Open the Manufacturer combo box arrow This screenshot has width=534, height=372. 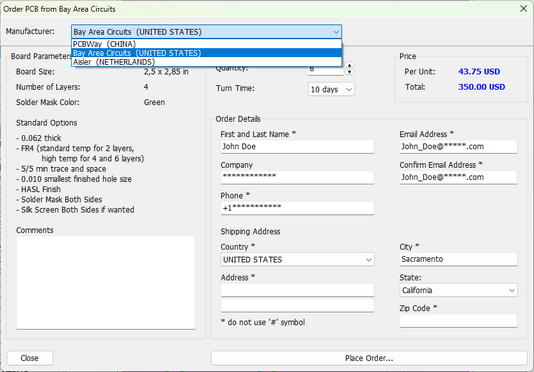tap(336, 32)
